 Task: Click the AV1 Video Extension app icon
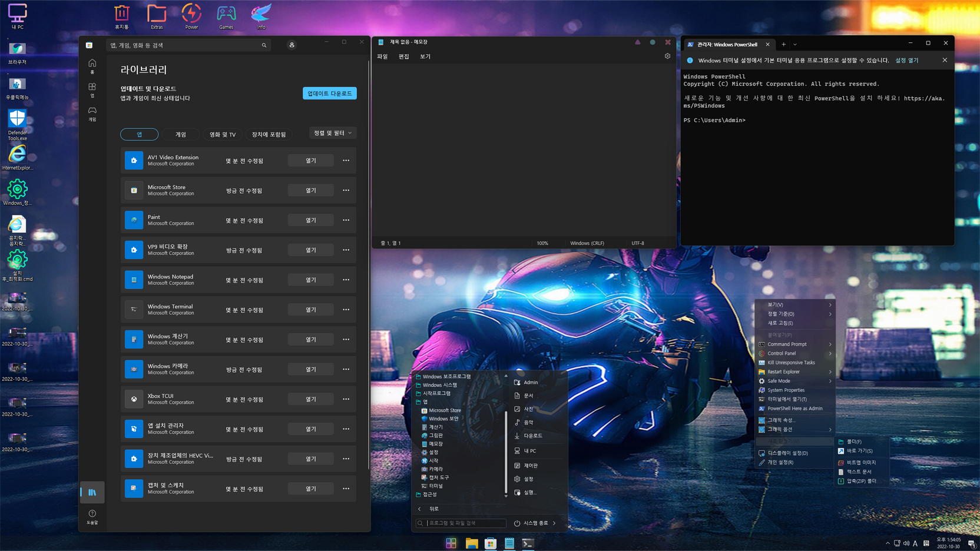[134, 160]
